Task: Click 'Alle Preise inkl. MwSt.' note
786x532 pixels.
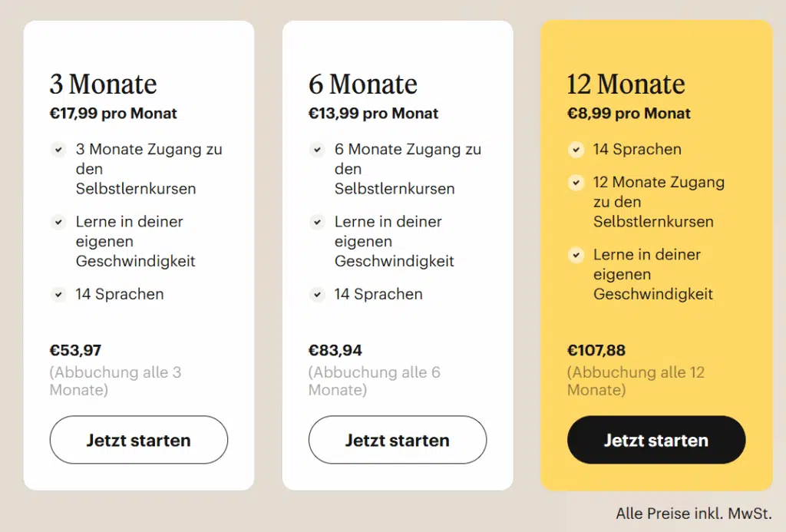Action: click(694, 514)
